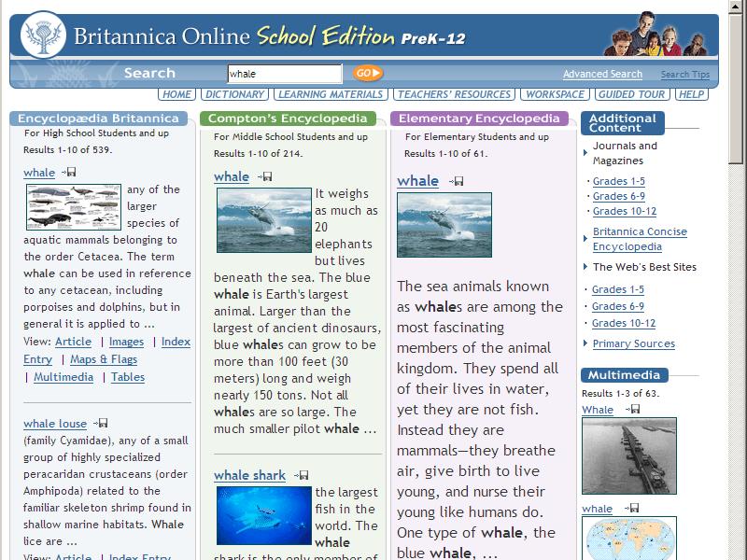Image resolution: width=747 pixels, height=560 pixels.
Task: Click the world map whale thumbnail
Action: [x=628, y=539]
